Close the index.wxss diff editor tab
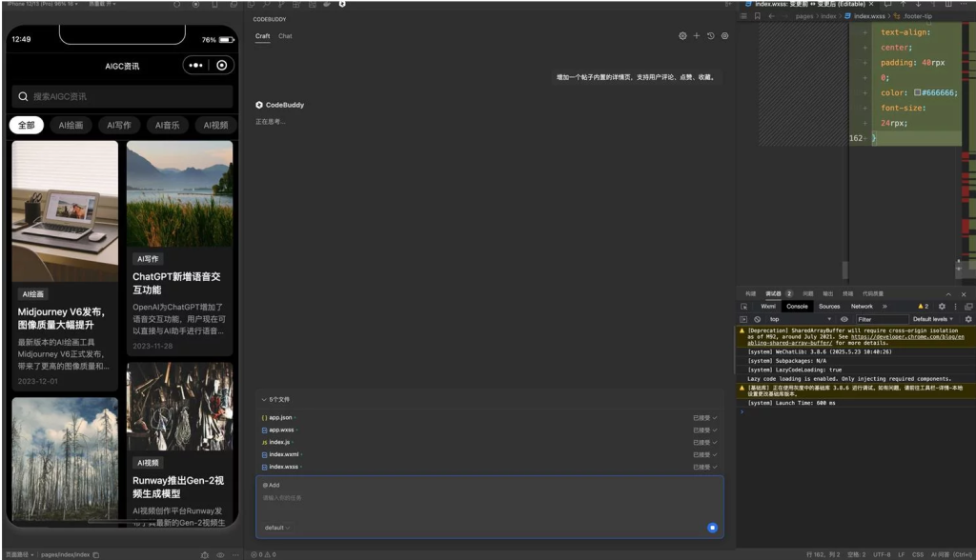The image size is (976, 560). tap(871, 4)
